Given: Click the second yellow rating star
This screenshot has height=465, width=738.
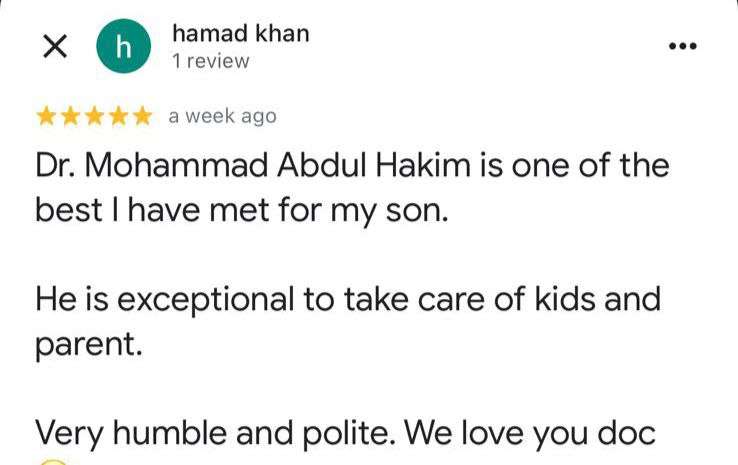Looking at the screenshot, I should click(x=71, y=116).
